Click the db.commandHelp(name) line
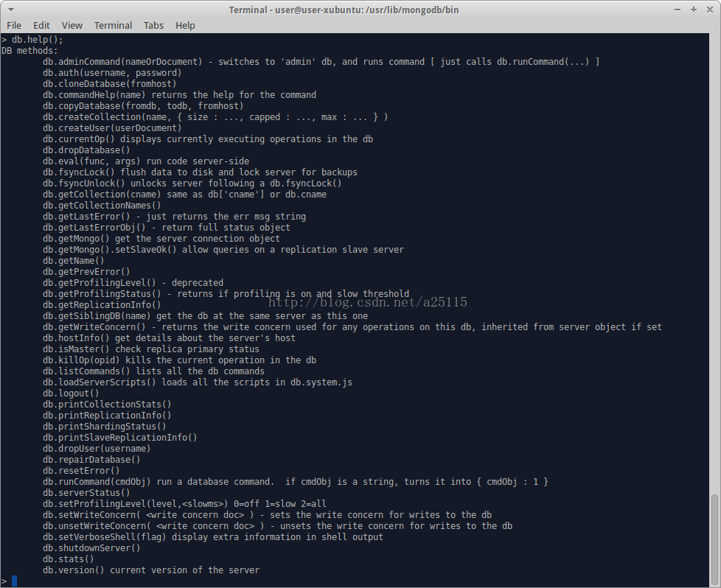 (179, 95)
